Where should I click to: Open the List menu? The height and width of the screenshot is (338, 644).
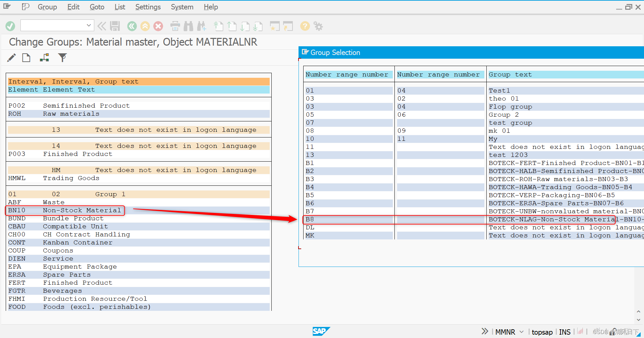[120, 7]
